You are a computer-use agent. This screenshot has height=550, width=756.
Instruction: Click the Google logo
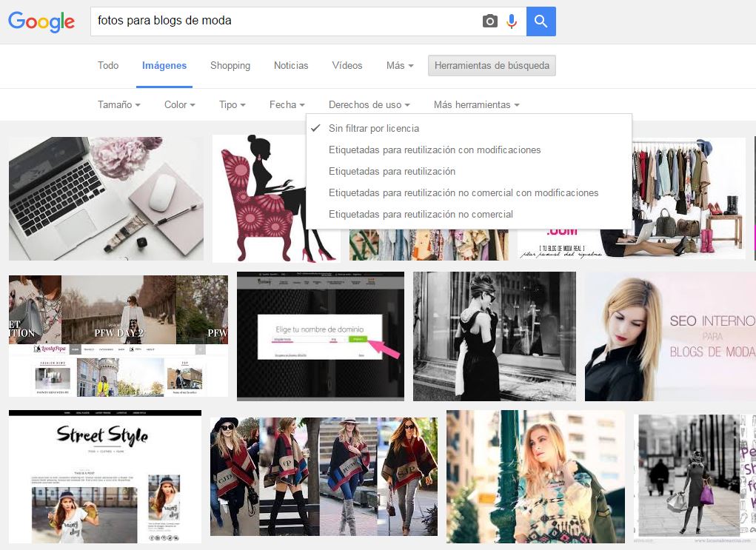pos(41,21)
